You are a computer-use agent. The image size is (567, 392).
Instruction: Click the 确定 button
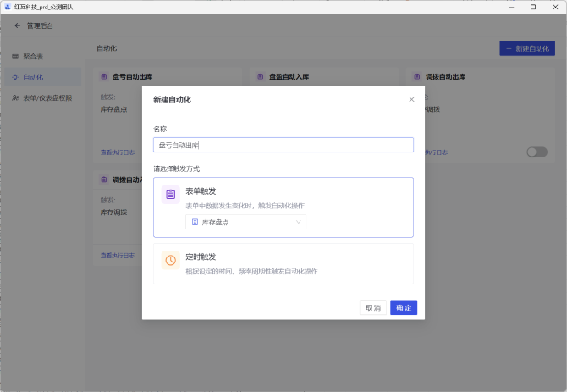click(404, 307)
